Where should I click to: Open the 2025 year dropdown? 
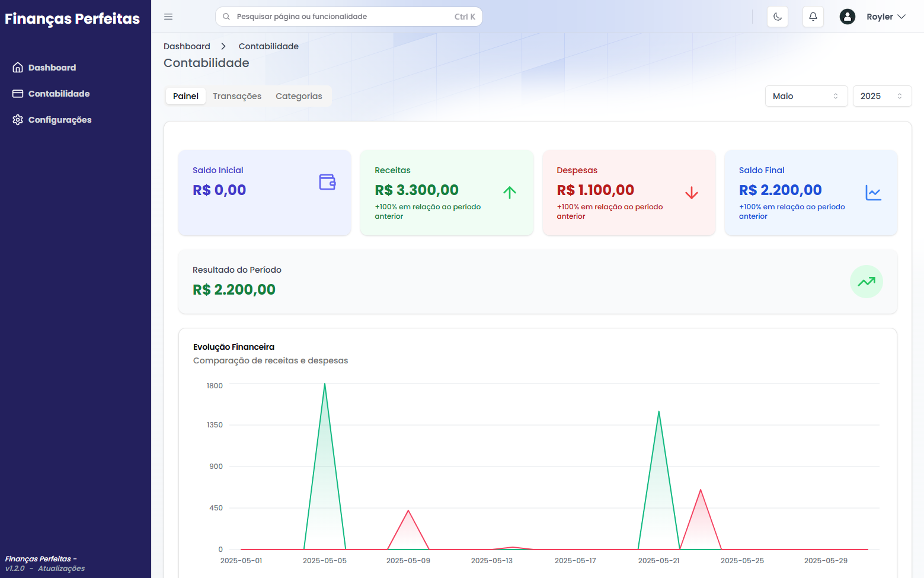coord(881,96)
